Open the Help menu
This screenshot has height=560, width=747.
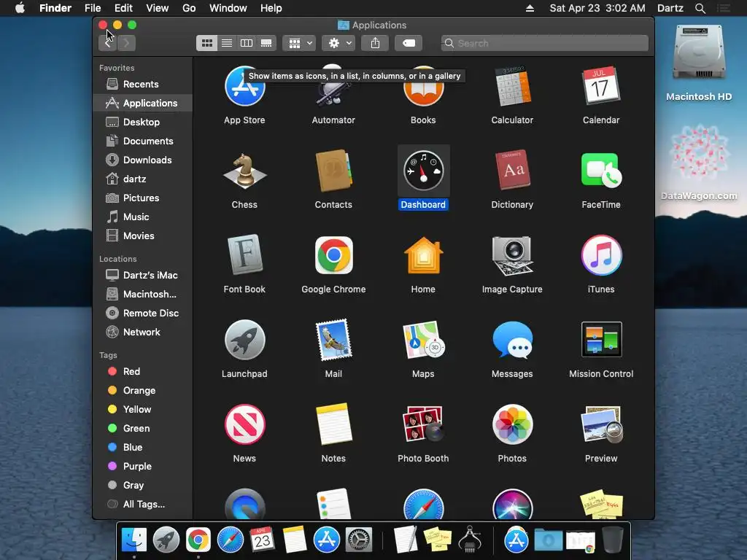click(271, 8)
